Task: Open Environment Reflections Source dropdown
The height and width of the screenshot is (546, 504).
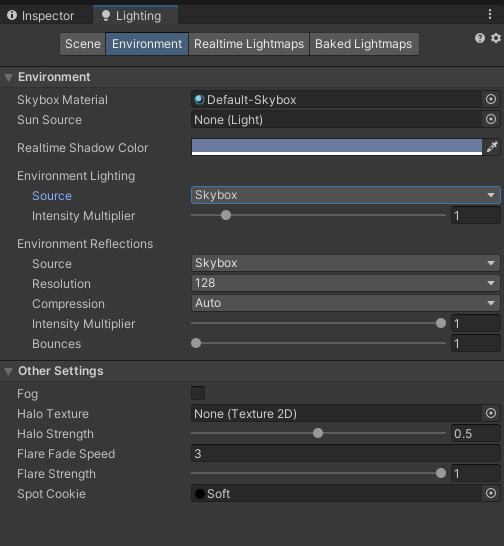Action: [346, 263]
